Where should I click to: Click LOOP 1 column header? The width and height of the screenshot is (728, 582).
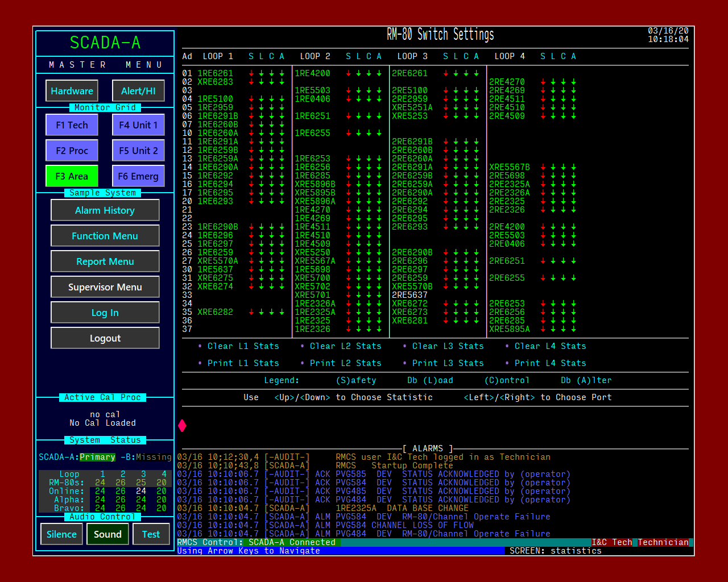218,56
